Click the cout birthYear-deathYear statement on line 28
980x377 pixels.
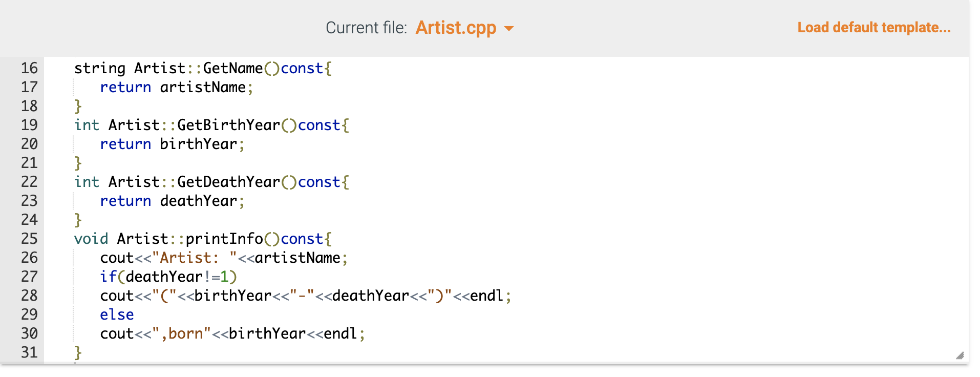tap(306, 296)
